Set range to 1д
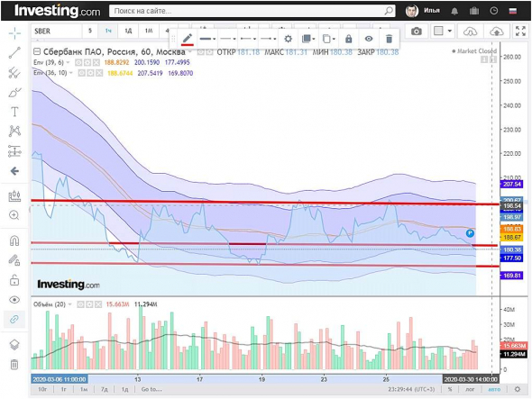Viewport: 532px width, 399px height. [124, 389]
